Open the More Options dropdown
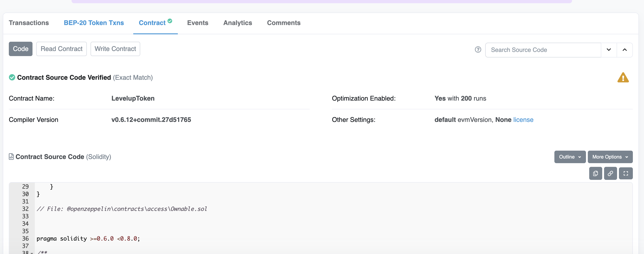This screenshot has height=254, width=644. click(610, 157)
